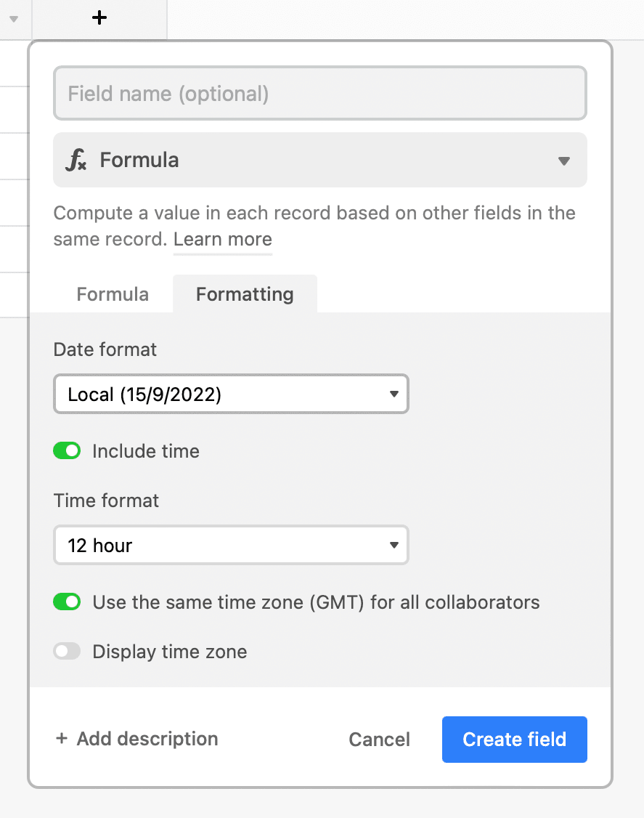Image resolution: width=644 pixels, height=818 pixels.
Task: Open the Learn more link
Action: [223, 240]
